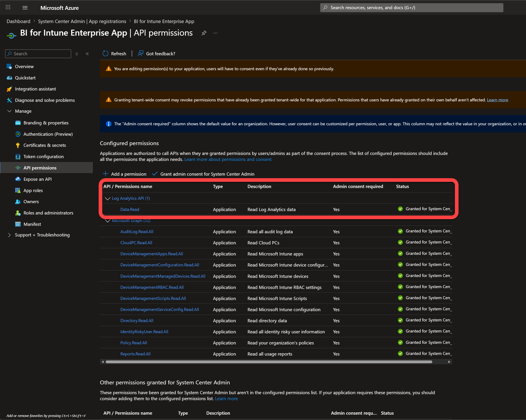Open Policy.Read.All permission
The image size is (526, 420).
133,343
